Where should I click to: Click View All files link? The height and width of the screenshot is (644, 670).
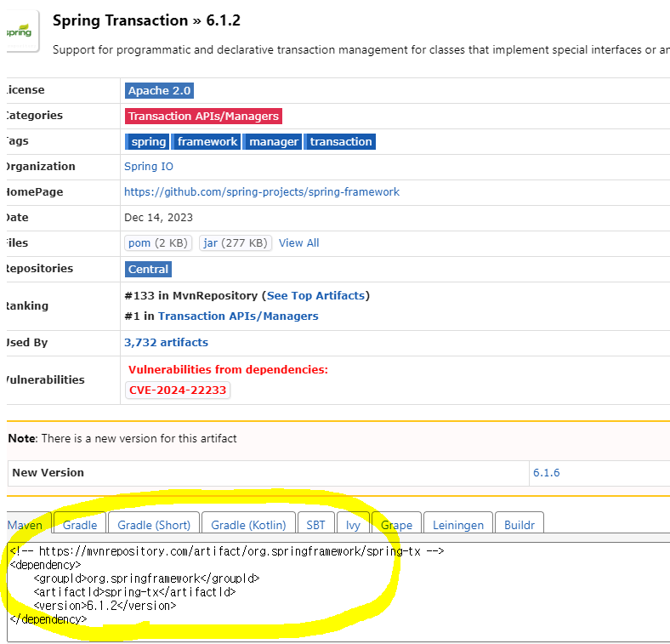tap(299, 243)
